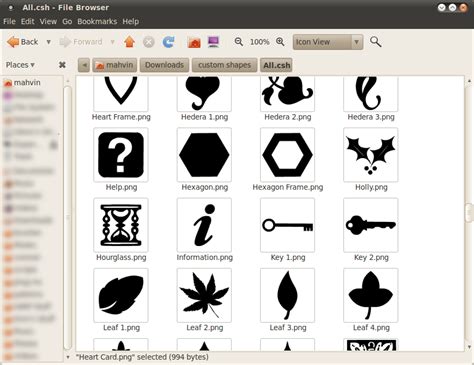Click the Information.png file name

coord(205,258)
